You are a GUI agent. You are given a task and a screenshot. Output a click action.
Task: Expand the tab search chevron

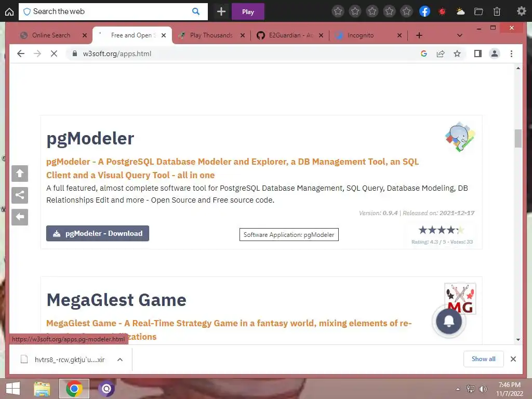click(x=460, y=35)
